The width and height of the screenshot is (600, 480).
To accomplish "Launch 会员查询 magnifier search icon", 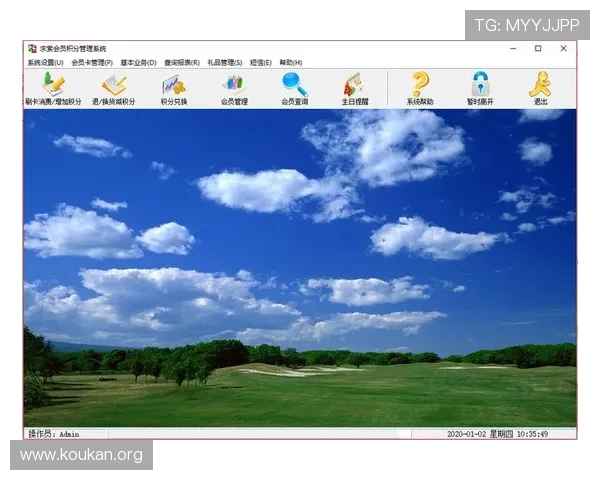I will 295,88.
